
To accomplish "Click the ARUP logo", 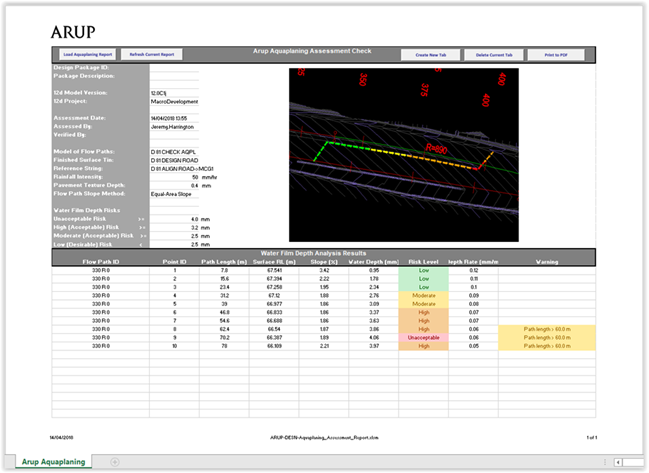I will click(x=73, y=32).
